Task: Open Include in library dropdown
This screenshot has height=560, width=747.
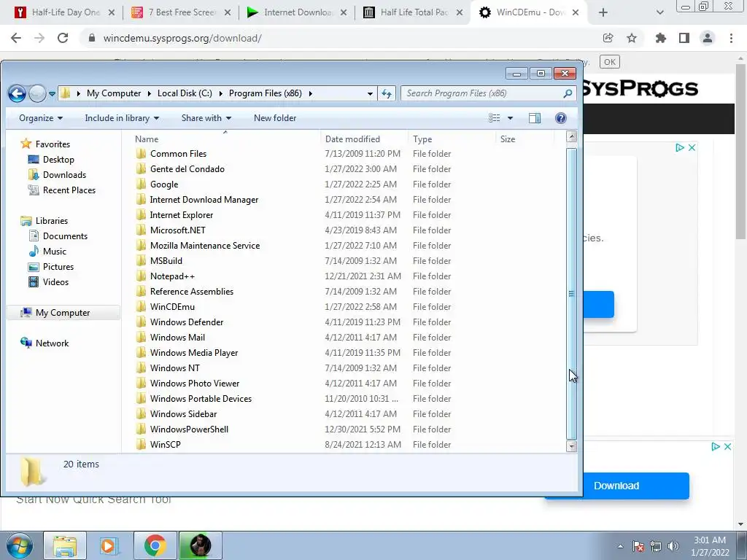Action: (122, 118)
